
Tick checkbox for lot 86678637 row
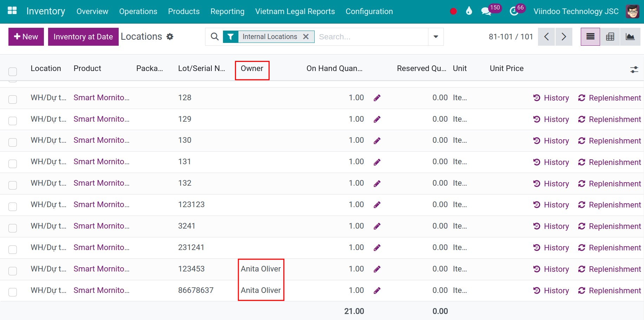pos(13,292)
